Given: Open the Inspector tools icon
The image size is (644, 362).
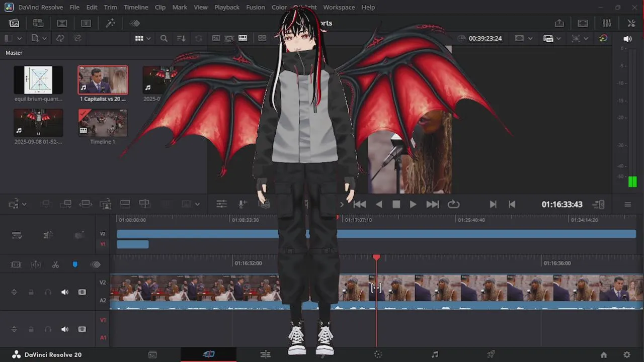Looking at the screenshot, I should coord(631,23).
